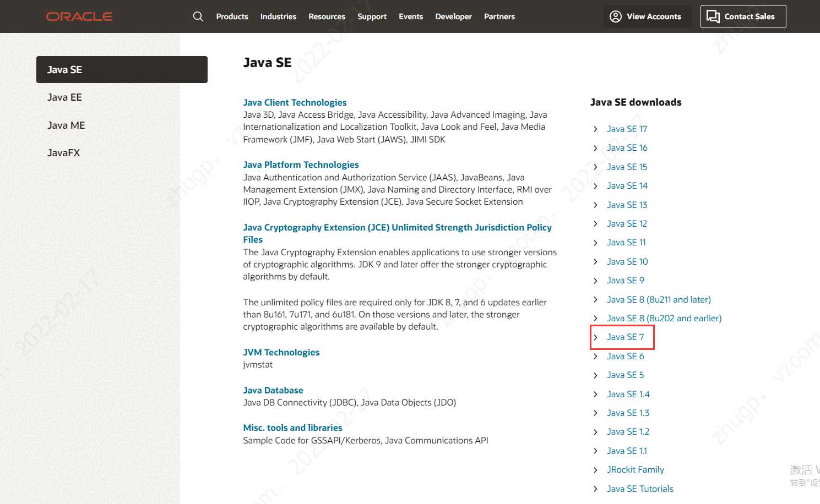Click the Contact Sales button
This screenshot has width=820, height=504.
[743, 17]
